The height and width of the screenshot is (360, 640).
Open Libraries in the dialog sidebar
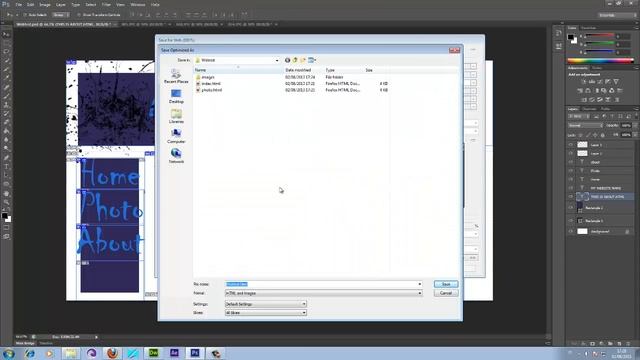tap(176, 116)
